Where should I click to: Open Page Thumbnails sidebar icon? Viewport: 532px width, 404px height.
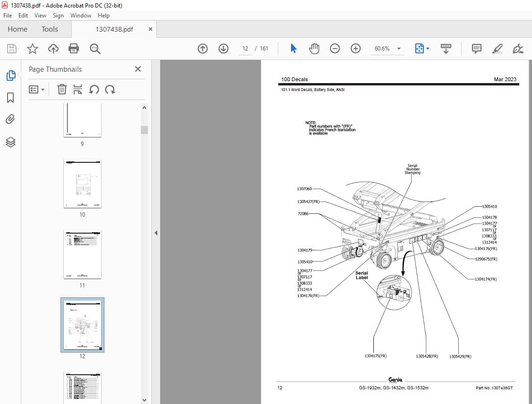[11, 75]
